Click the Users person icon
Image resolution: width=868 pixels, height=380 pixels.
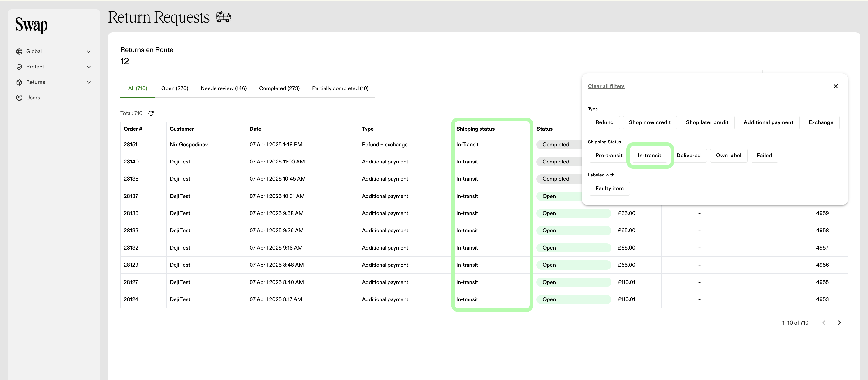point(19,98)
